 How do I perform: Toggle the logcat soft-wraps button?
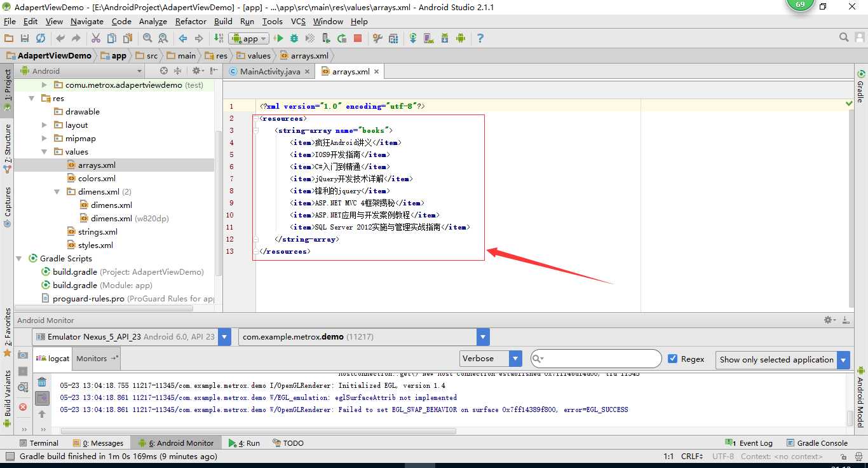(x=42, y=398)
